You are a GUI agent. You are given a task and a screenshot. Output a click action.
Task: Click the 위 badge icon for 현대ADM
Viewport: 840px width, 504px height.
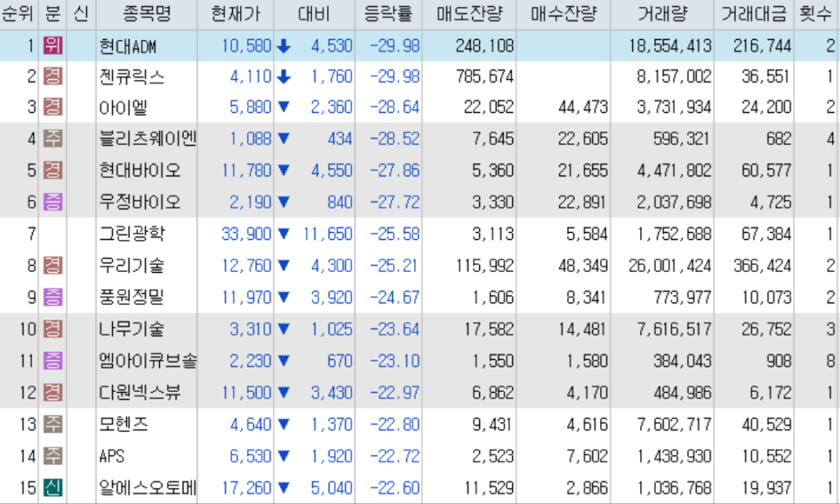click(x=52, y=45)
